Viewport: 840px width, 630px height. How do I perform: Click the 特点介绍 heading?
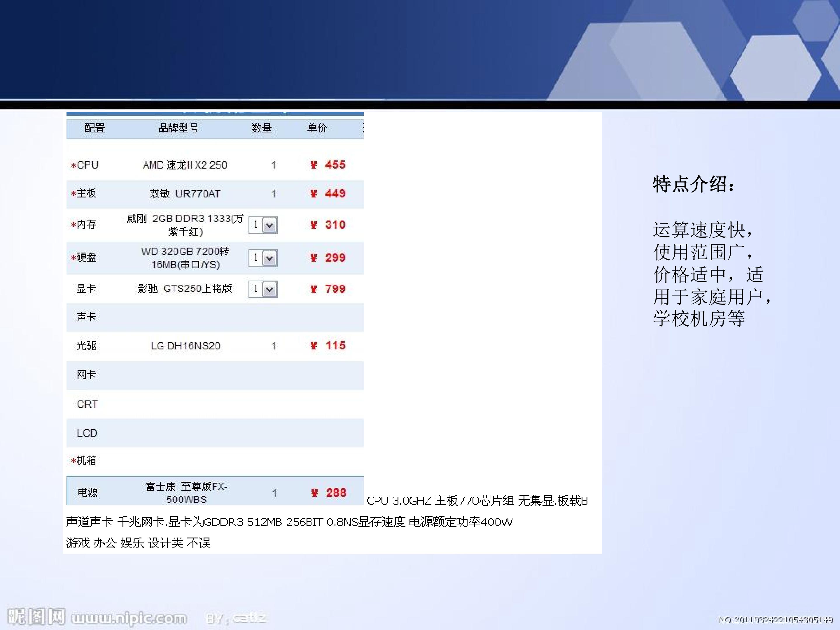coord(693,185)
